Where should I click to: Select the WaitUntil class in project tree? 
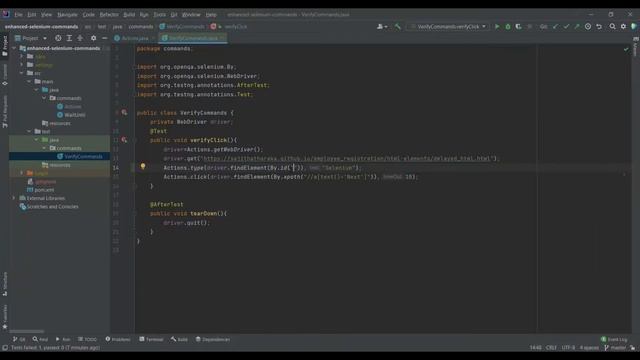tap(71, 115)
